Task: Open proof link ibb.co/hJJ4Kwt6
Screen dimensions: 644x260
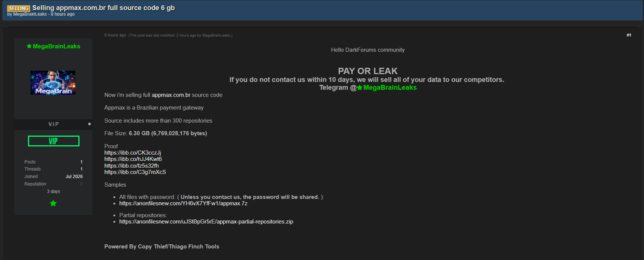Action: tap(133, 159)
